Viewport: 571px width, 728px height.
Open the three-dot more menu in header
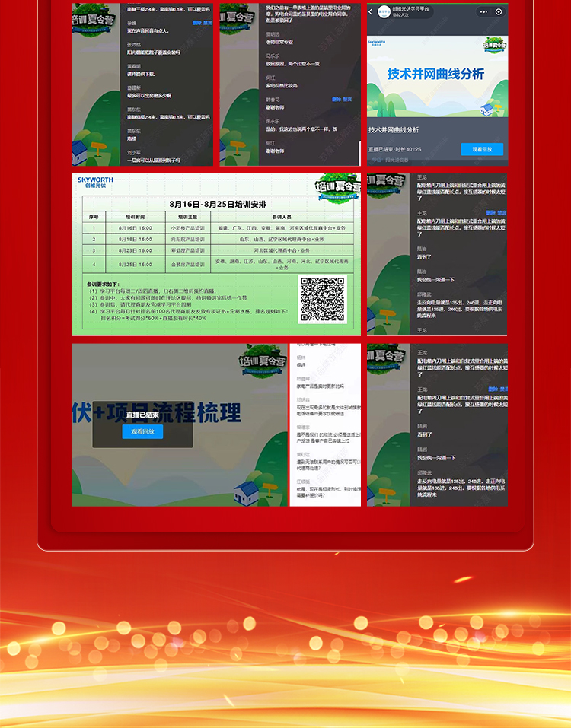(x=483, y=12)
